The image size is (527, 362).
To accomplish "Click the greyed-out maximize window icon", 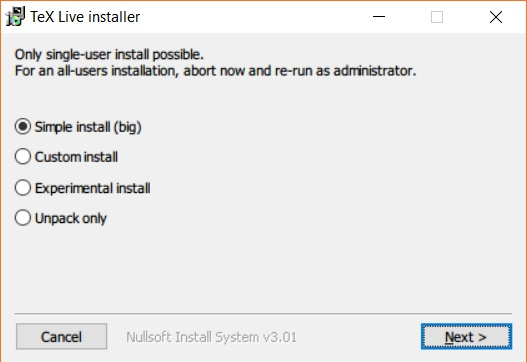I will 437,17.
